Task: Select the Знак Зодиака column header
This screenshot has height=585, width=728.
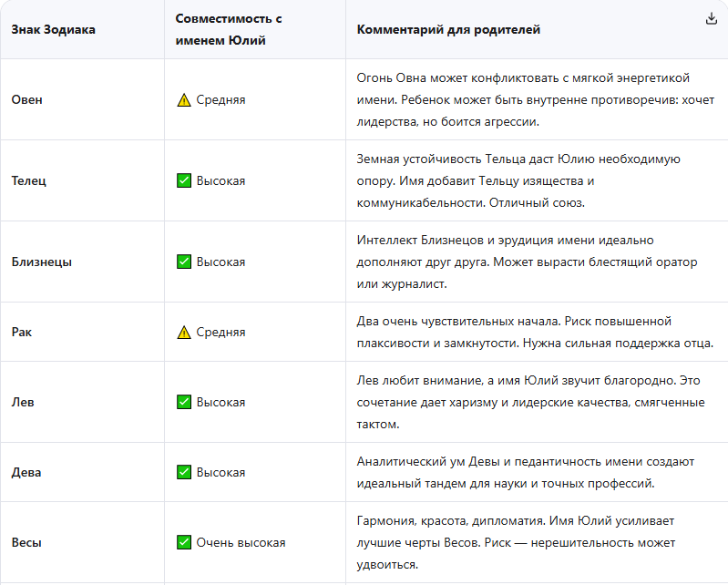Action: (x=54, y=30)
